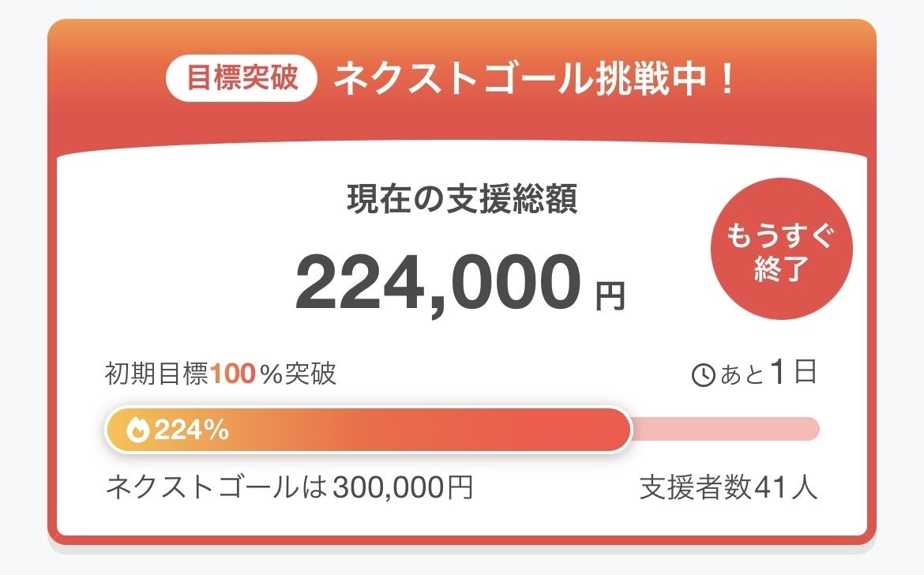Image resolution: width=924 pixels, height=575 pixels.
Task: Click the 円 symbol beside the total amount
Action: point(610,295)
